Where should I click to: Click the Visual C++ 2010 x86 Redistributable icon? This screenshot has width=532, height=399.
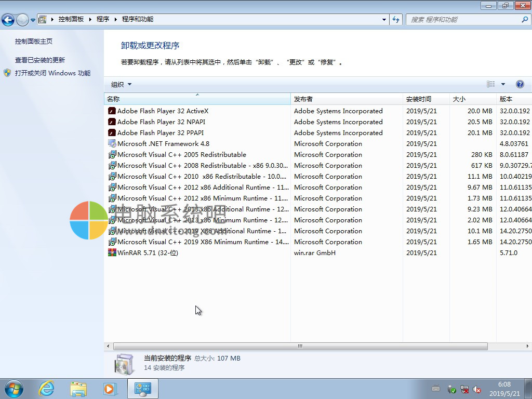tap(112, 177)
